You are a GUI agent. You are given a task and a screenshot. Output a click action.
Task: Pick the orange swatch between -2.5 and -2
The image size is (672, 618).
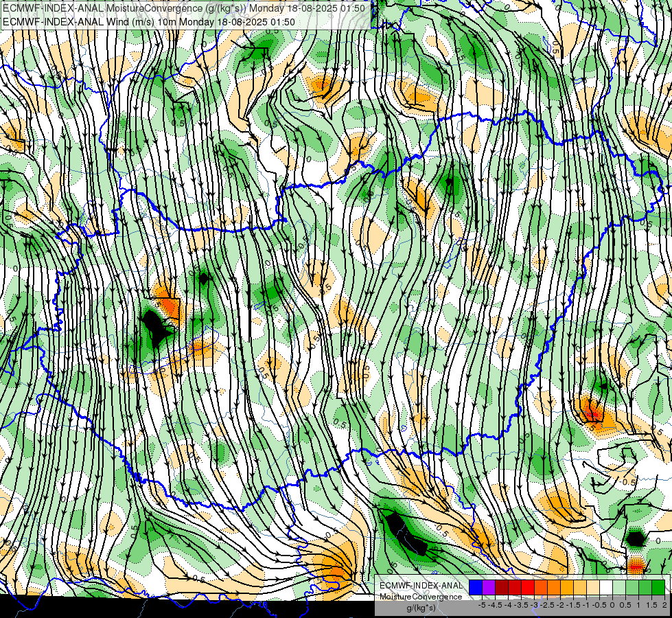pos(554,588)
